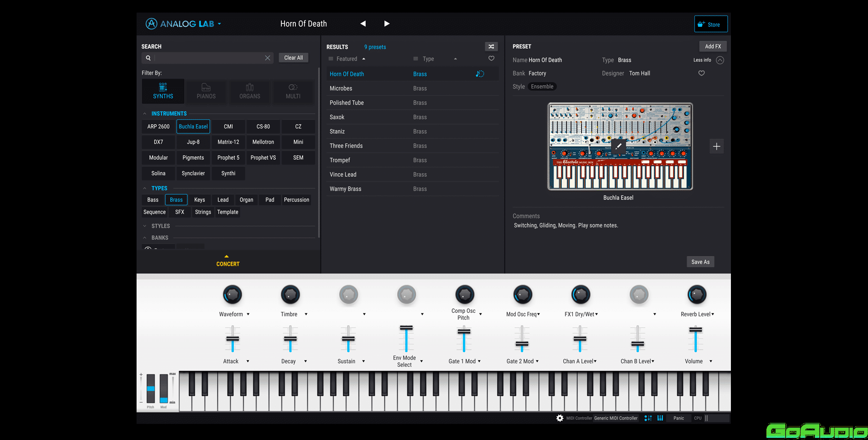The image size is (868, 440).
Task: Open the Waveform assignment dropdown
Action: [248, 314]
